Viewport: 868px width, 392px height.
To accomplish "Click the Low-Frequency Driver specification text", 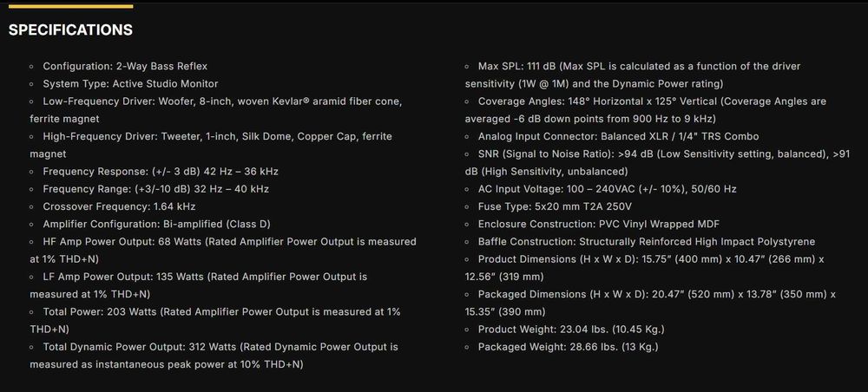I will click(221, 101).
